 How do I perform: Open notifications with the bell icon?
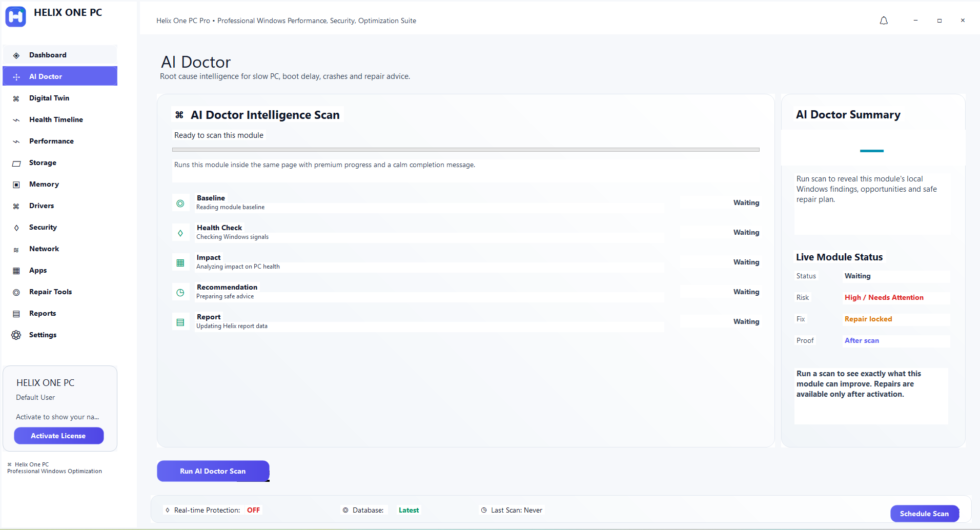(x=884, y=21)
